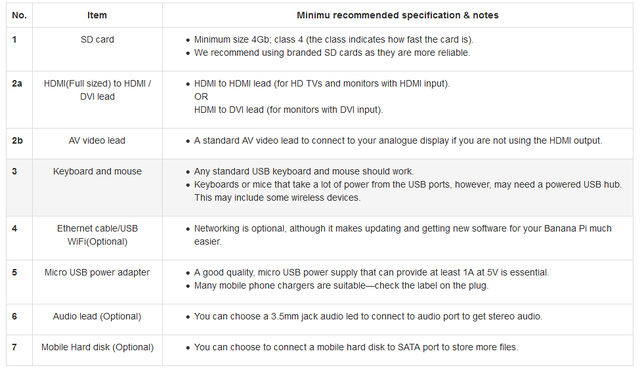Screen dimensions: 640x368
Task: Click the 'Many mobile phone chargers' bullet
Action: point(341,286)
